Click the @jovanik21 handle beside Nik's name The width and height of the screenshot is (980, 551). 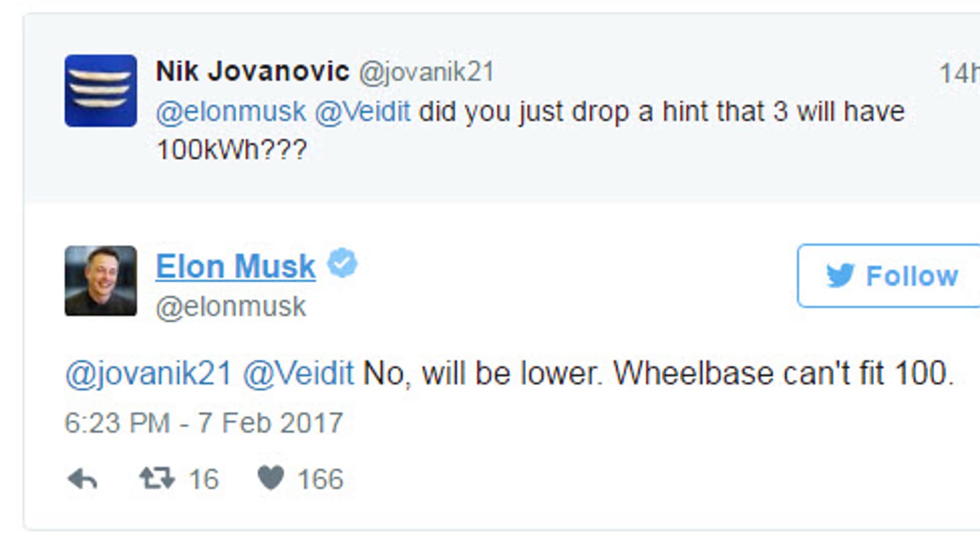coord(426,72)
